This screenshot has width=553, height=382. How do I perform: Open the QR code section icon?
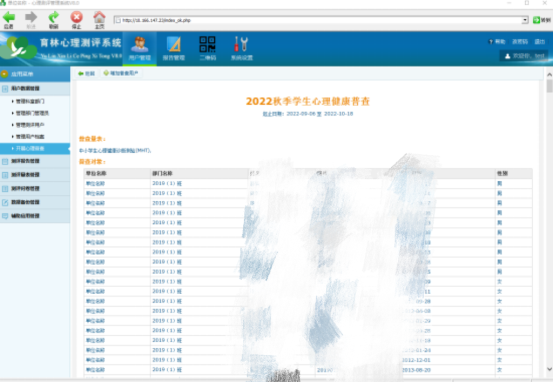(207, 48)
